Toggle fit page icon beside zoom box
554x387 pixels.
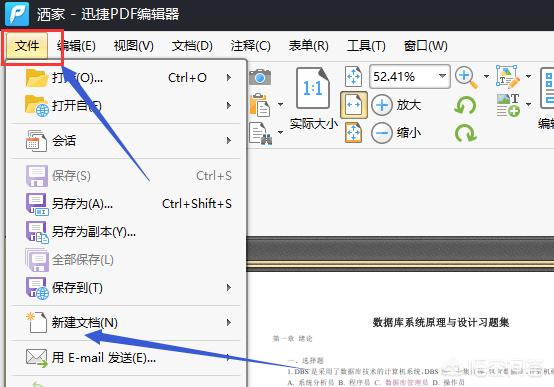(354, 77)
